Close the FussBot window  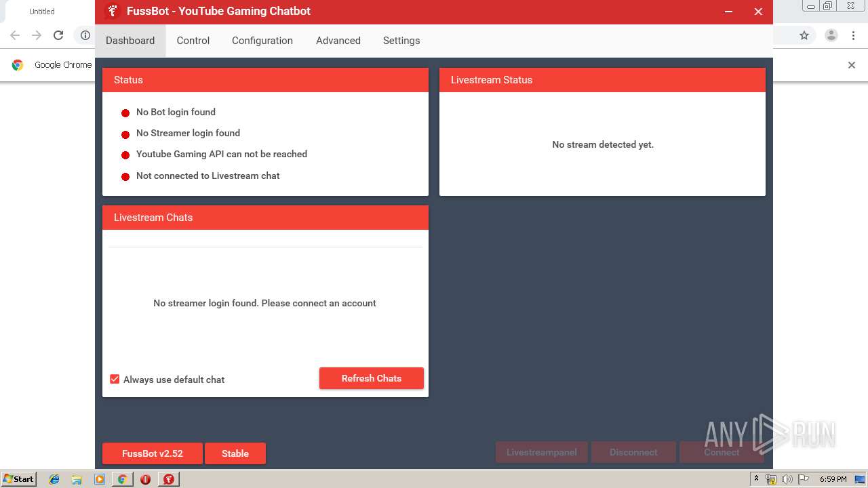[758, 12]
